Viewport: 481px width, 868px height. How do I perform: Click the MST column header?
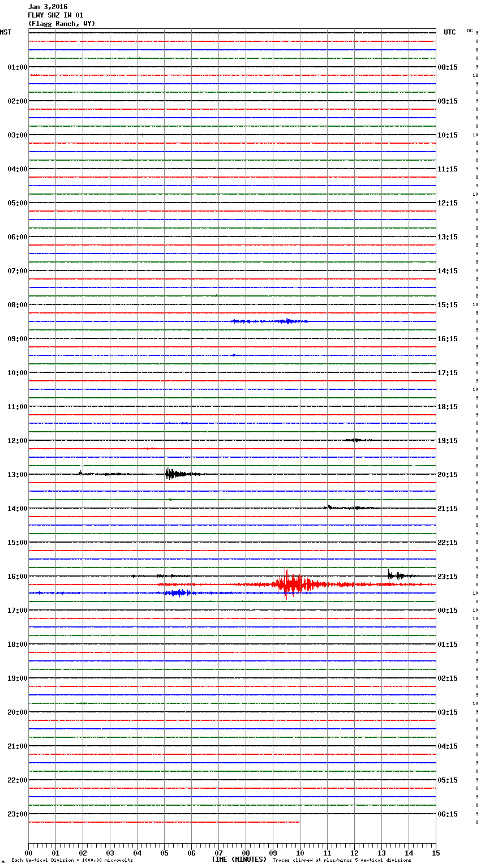tap(6, 32)
